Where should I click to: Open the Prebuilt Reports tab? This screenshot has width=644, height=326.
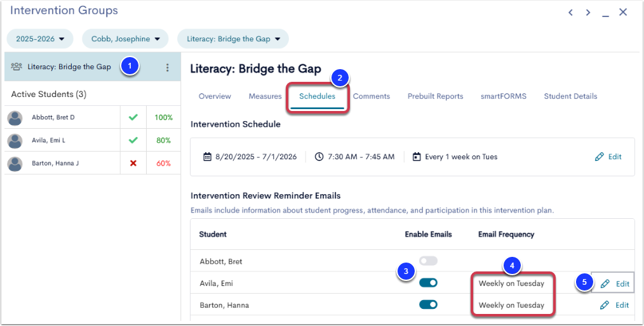tap(435, 96)
